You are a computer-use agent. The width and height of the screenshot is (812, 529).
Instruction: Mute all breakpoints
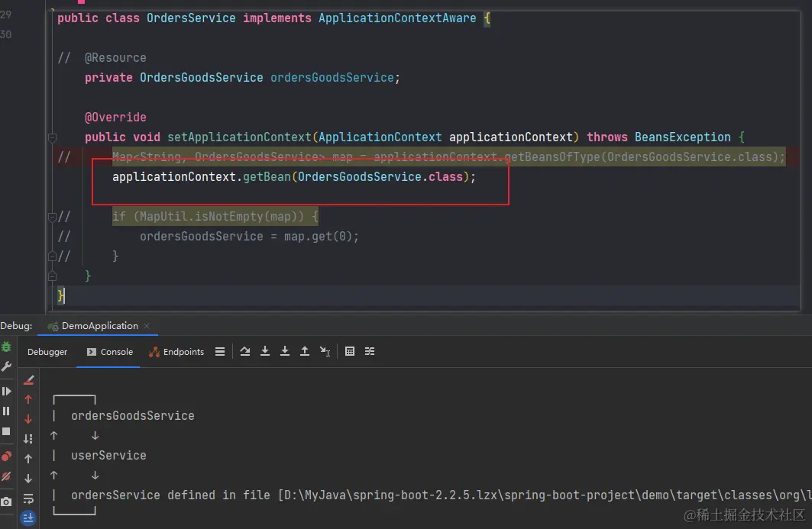[6, 477]
